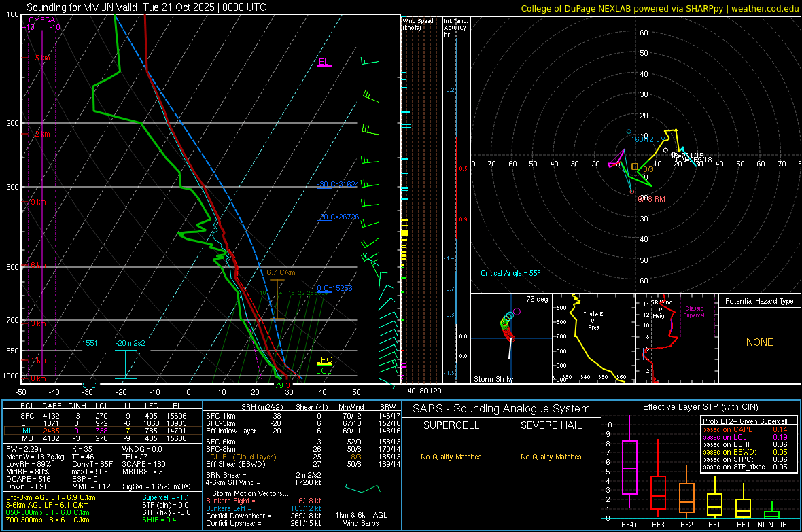Click the -20 m2s2 inflow helicity label
Image resolution: width=802 pixels, height=532 pixels.
click(130, 343)
